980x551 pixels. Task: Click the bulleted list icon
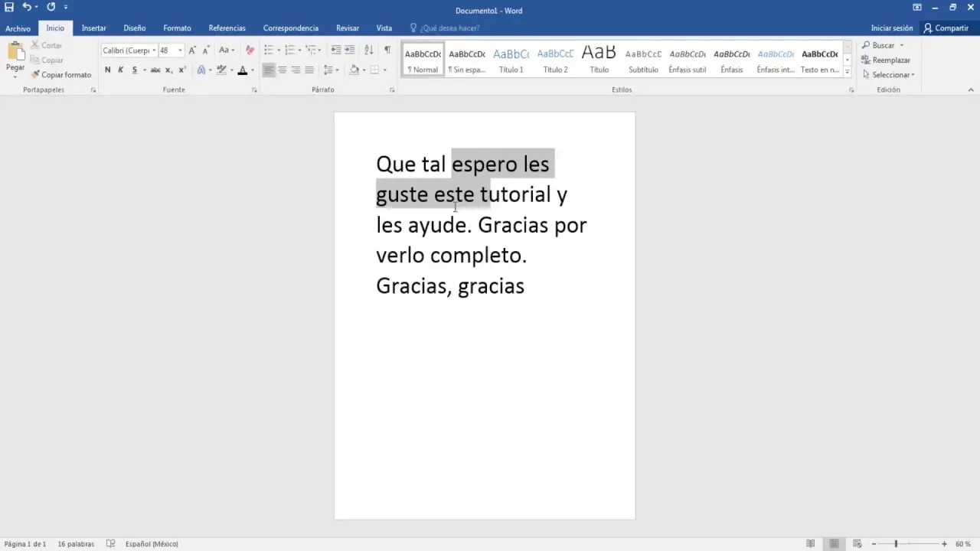(x=268, y=51)
